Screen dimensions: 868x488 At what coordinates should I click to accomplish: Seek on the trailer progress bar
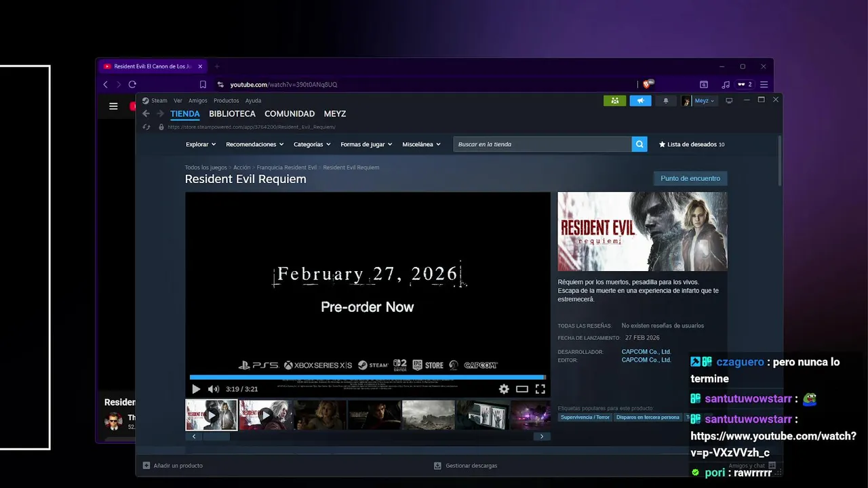pos(368,377)
